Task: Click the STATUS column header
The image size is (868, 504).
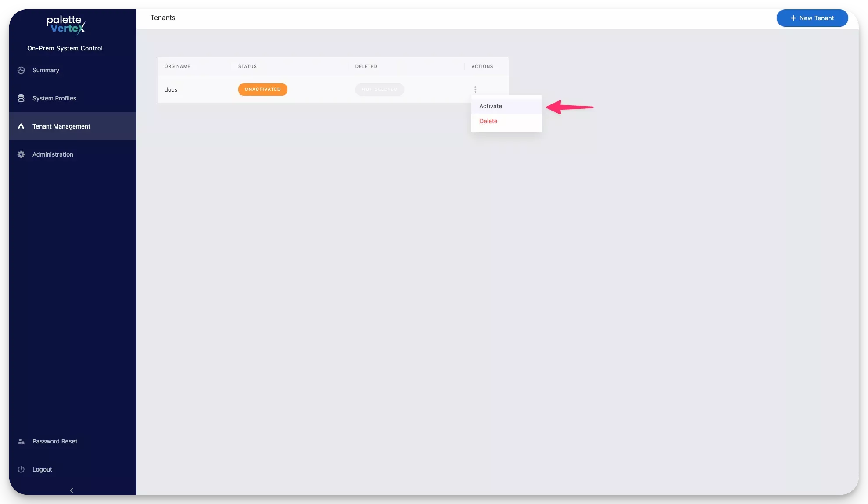Action: tap(247, 67)
